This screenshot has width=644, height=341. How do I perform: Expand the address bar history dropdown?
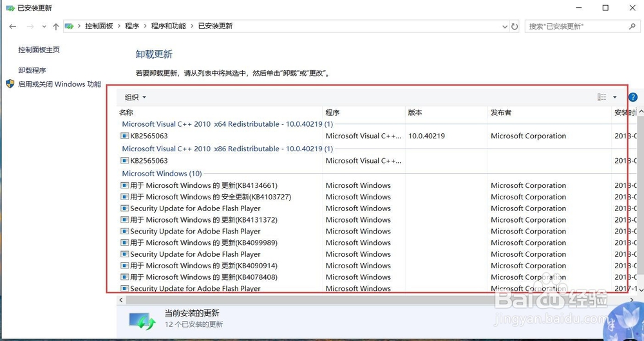click(x=505, y=26)
